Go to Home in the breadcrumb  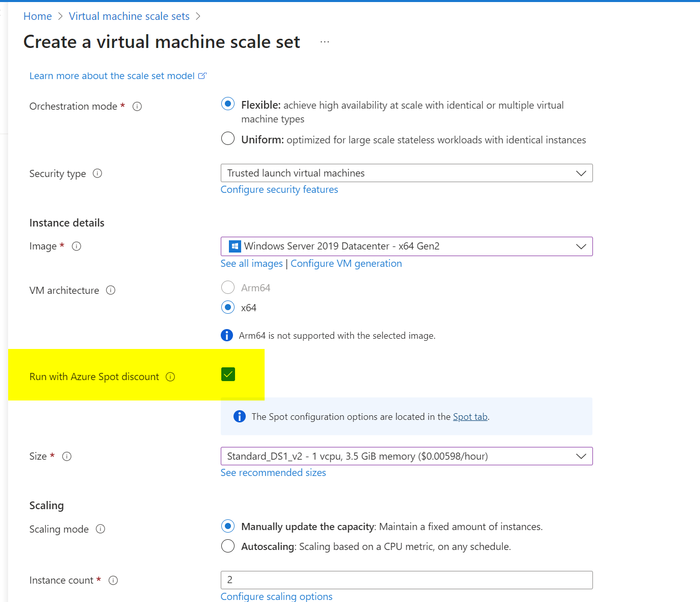[38, 16]
